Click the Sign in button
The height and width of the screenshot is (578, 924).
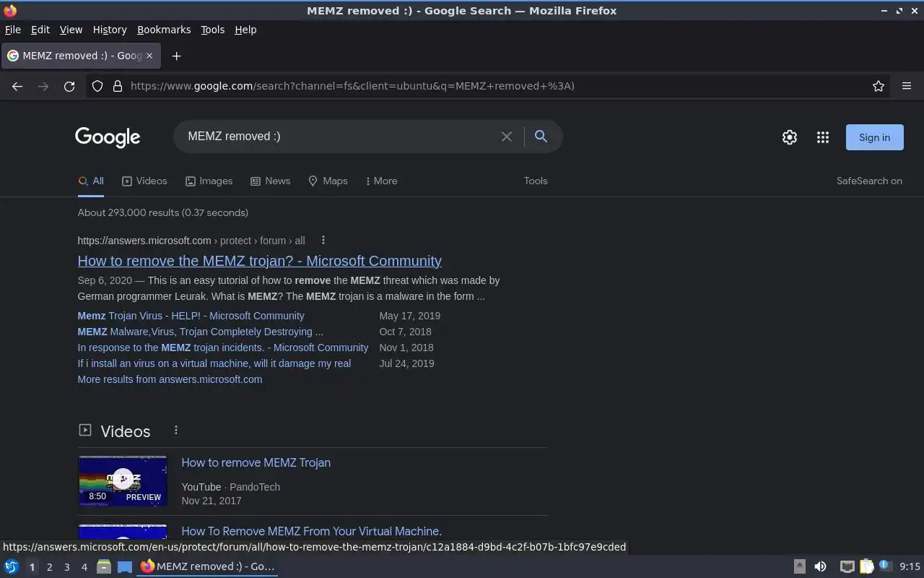click(x=874, y=137)
